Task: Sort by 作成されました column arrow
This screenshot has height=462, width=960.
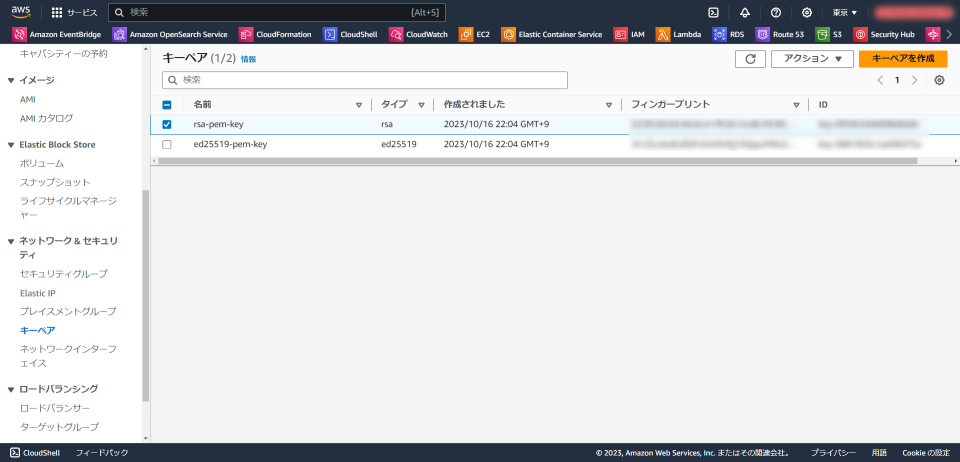Action: tap(609, 105)
